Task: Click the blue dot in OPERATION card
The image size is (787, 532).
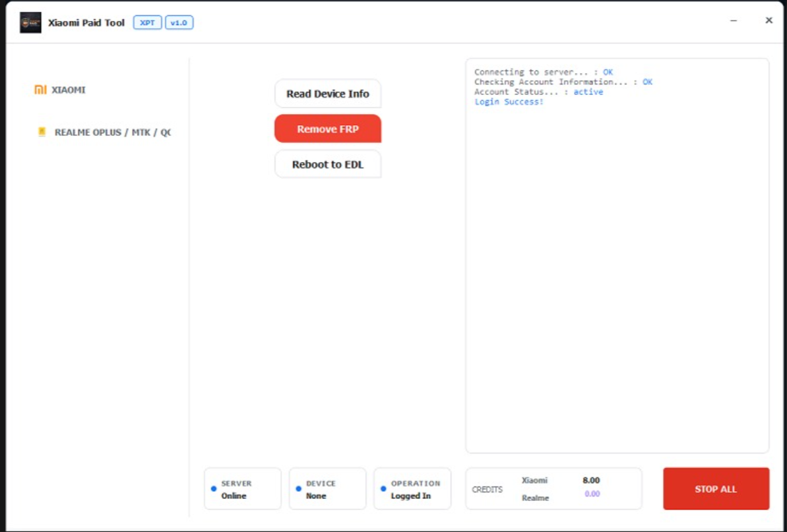Action: [x=383, y=489]
